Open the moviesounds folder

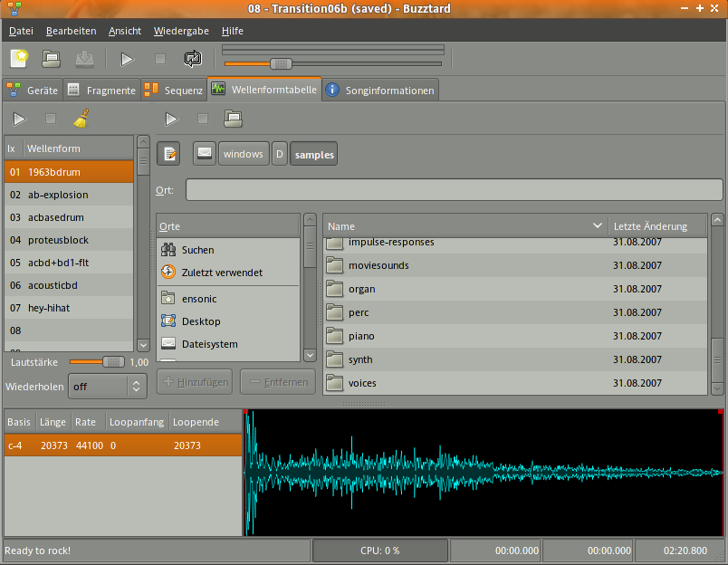(515, 265)
